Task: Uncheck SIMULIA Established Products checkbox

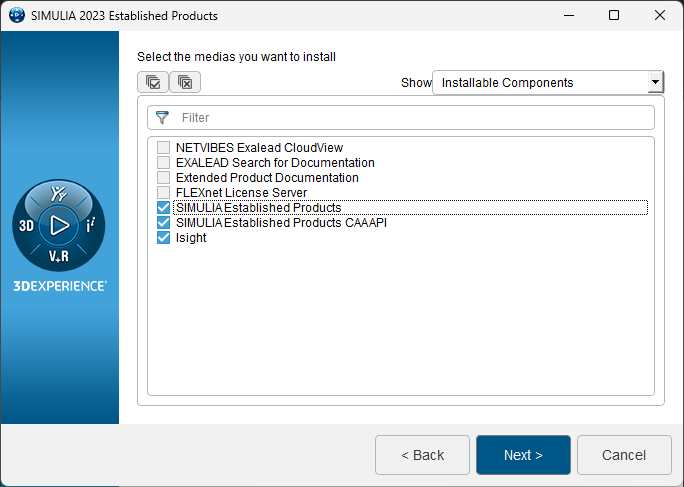Action: (x=164, y=208)
